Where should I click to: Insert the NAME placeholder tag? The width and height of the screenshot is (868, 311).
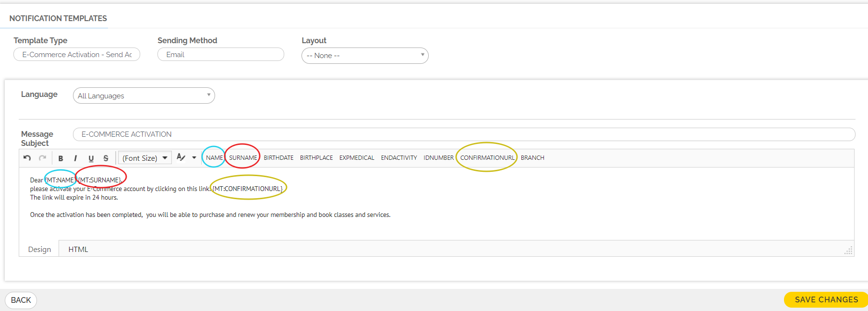tap(214, 157)
